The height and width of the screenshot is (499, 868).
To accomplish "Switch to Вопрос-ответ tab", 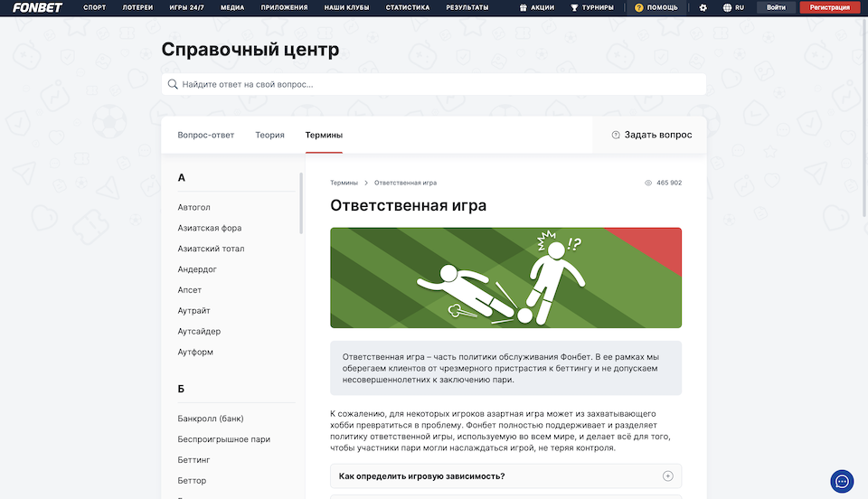I will (206, 135).
